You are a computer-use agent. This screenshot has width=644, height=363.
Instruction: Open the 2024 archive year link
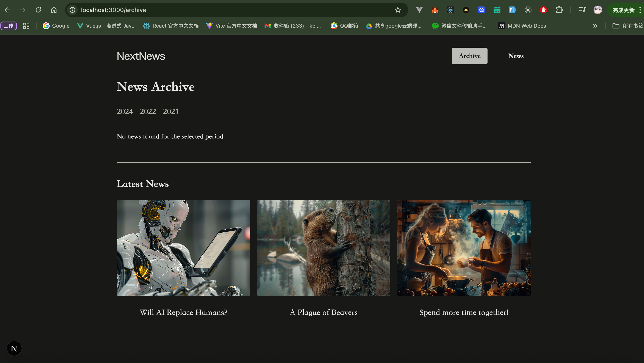click(x=125, y=111)
